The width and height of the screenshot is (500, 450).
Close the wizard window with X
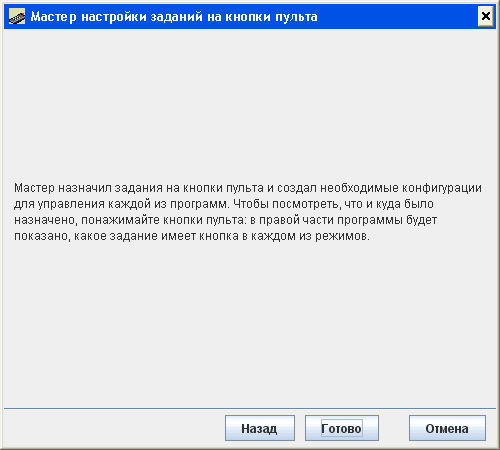pyautogui.click(x=486, y=16)
